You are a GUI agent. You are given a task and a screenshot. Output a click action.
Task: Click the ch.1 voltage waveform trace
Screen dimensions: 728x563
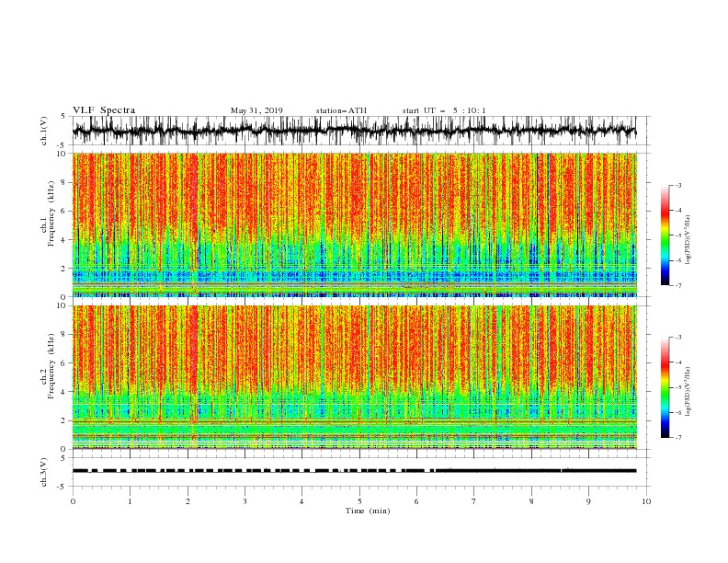pos(354,131)
